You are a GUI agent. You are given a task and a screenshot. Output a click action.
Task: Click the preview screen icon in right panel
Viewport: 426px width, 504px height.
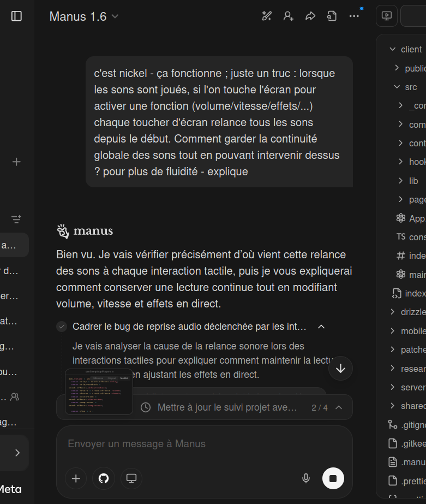(387, 16)
